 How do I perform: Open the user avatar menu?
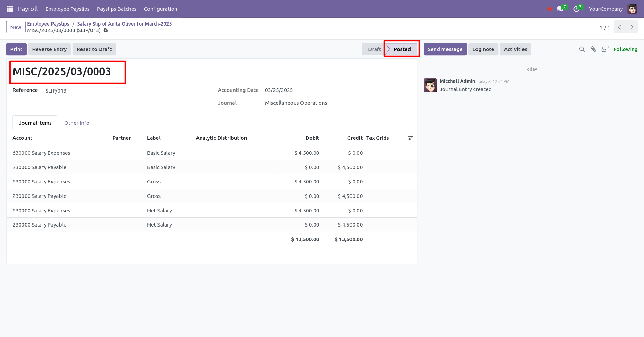coord(633,9)
